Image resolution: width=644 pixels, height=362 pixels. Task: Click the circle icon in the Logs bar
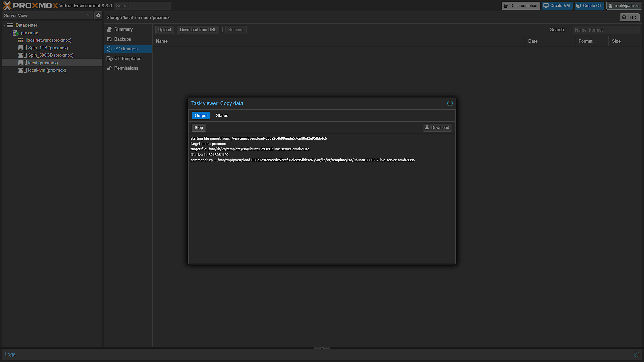coord(636,354)
